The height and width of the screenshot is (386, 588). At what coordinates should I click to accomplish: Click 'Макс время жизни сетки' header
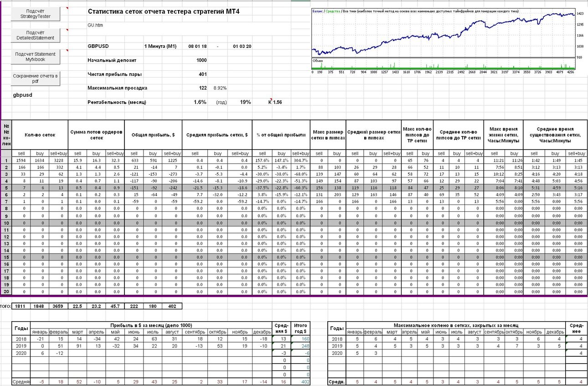(504, 135)
